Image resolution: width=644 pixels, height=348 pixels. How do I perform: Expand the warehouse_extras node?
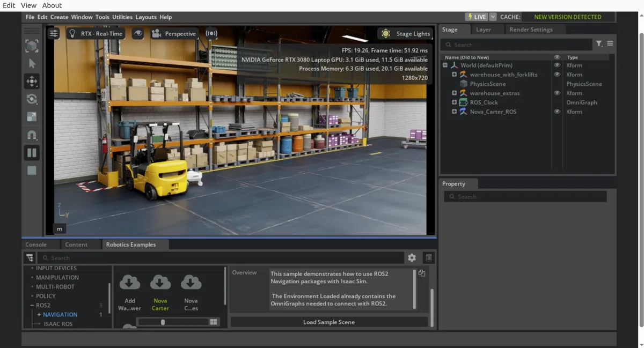[x=454, y=93]
